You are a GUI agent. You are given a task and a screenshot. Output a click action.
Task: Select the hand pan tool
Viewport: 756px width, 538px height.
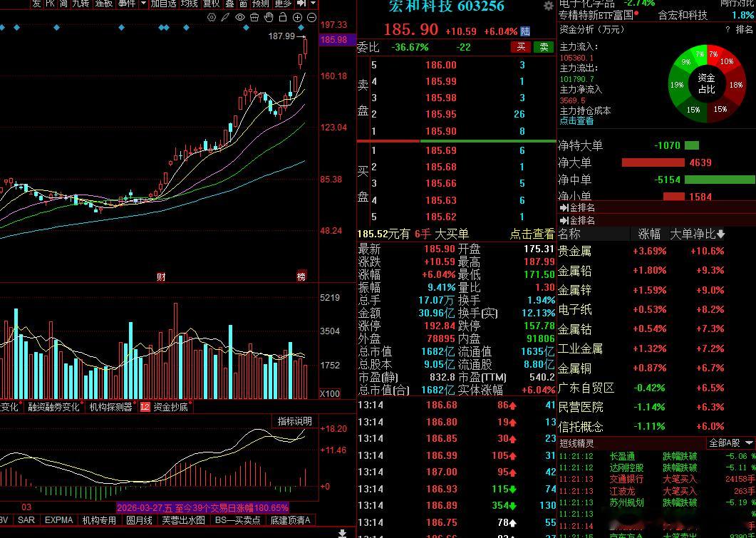click(x=269, y=18)
